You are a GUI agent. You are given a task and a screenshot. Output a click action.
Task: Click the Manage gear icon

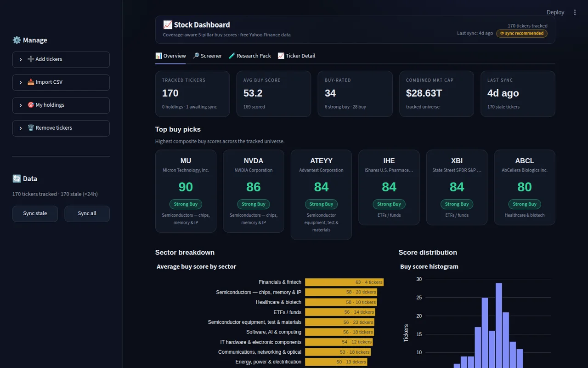click(x=17, y=40)
